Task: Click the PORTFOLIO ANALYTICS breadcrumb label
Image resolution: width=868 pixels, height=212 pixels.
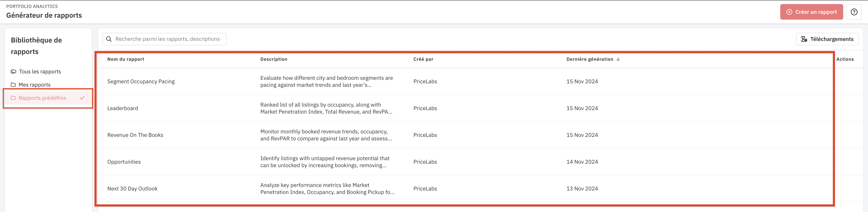Action: coord(32,6)
